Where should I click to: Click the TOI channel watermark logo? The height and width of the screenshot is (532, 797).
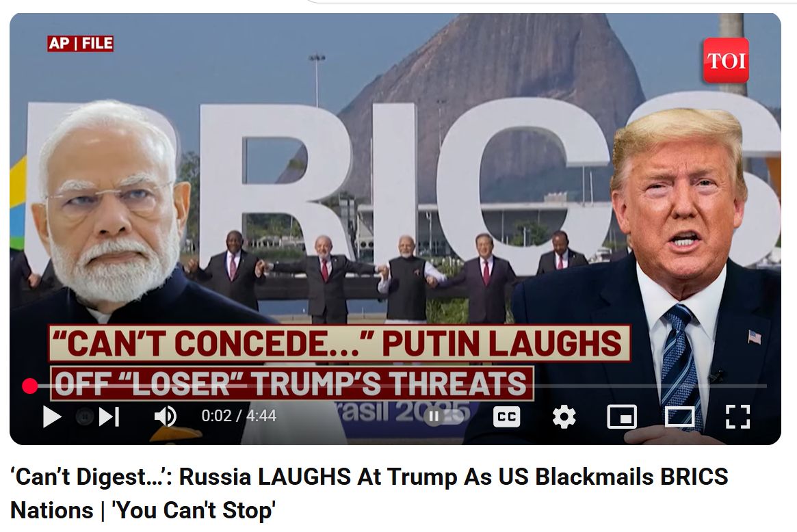click(x=726, y=60)
